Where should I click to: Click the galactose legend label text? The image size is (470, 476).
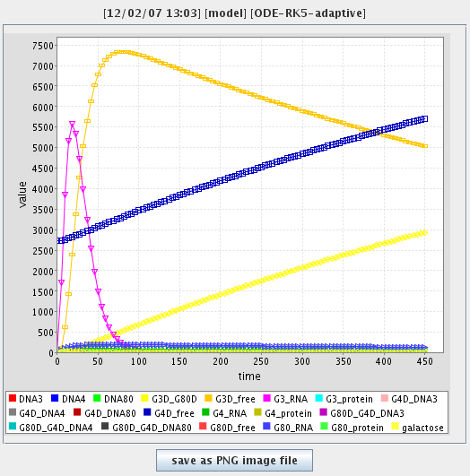point(422,428)
